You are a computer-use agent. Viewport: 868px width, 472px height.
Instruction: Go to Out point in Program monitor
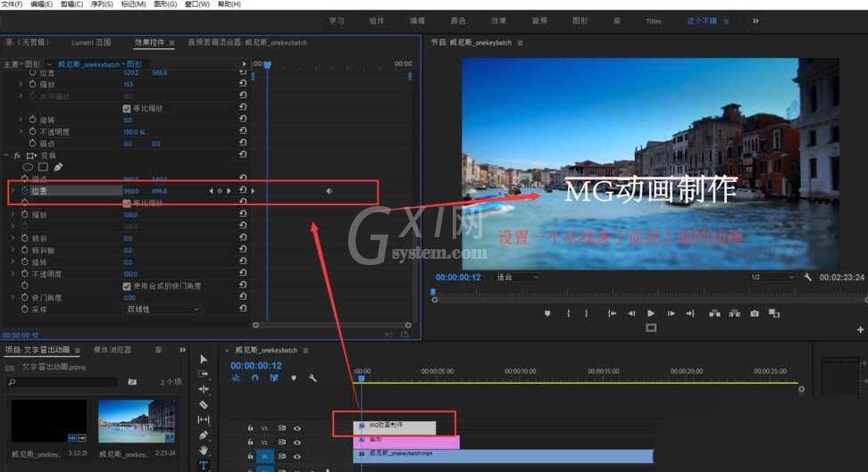pyautogui.click(x=690, y=313)
